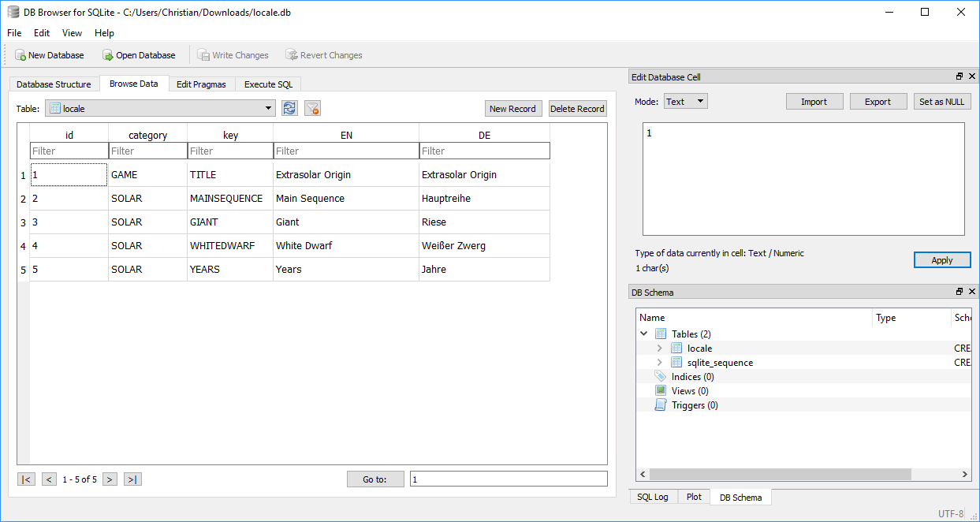Screen dimensions: 980x522
Task: Go to the first page of records
Action: 27,479
